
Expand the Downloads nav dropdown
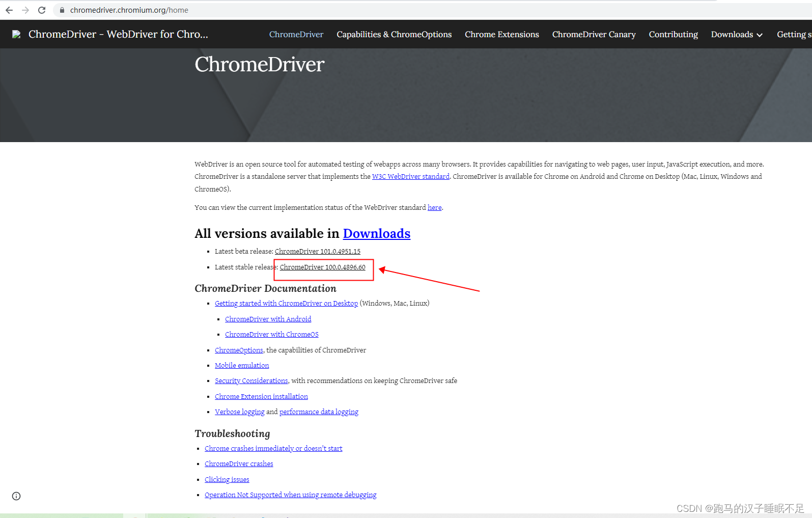(x=737, y=34)
